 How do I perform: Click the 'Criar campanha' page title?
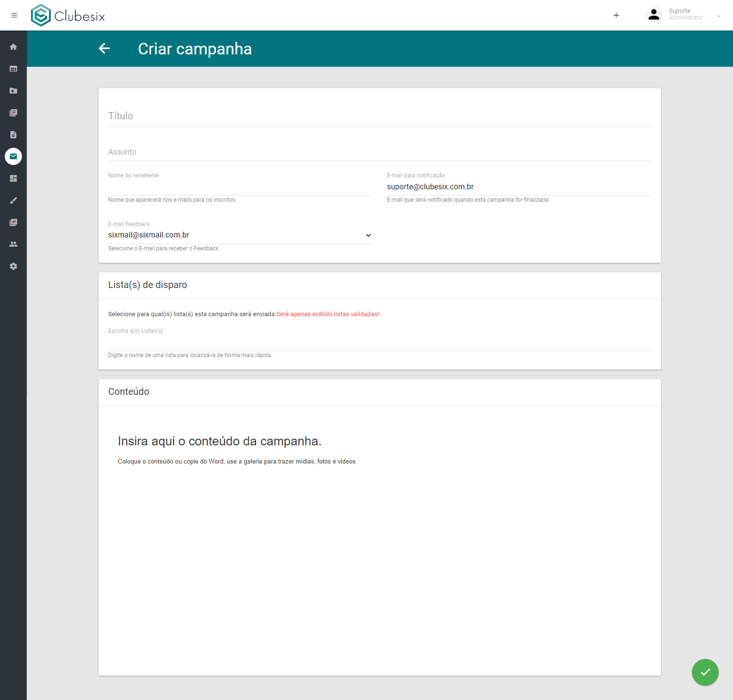click(x=195, y=49)
